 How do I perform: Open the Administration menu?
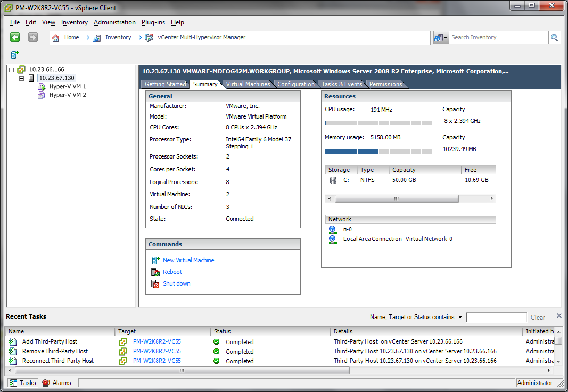pyautogui.click(x=114, y=22)
